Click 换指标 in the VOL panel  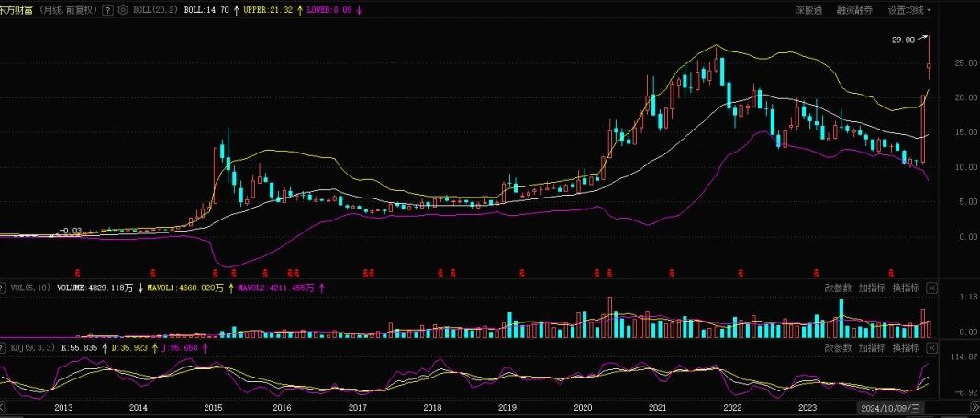tap(906, 288)
